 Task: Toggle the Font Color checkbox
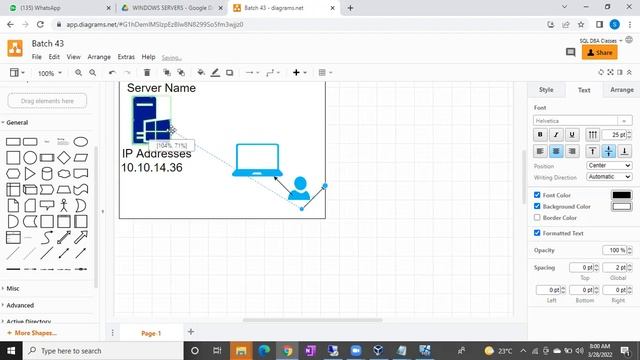(x=537, y=195)
